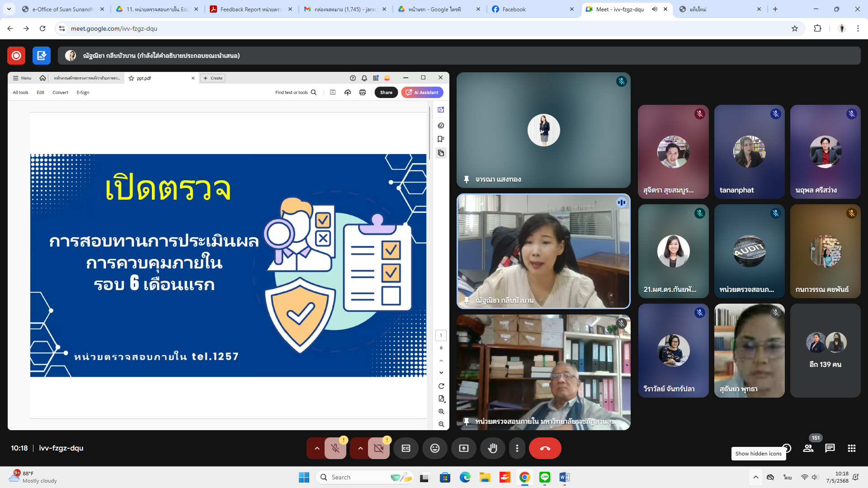868x488 pixels.
Task: Open LINE from the Windows taskbar
Action: [x=544, y=477]
